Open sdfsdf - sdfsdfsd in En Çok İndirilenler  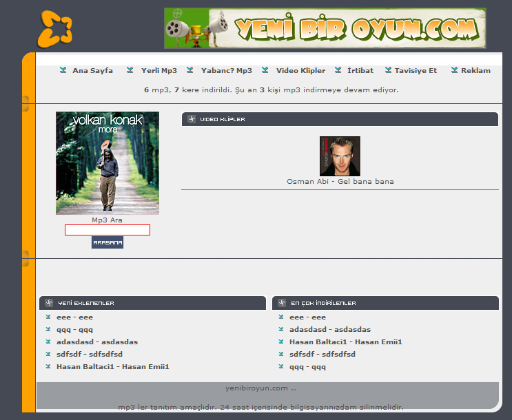(322, 355)
